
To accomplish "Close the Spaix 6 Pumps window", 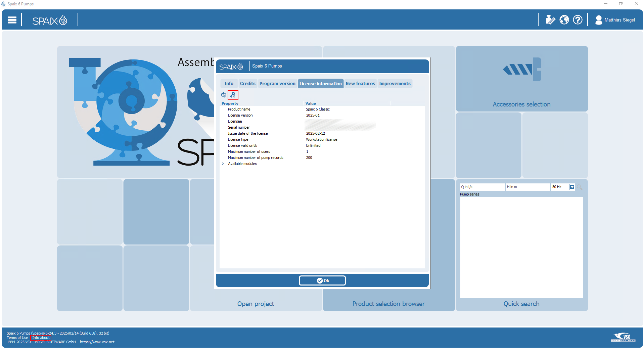I will 636,4.
